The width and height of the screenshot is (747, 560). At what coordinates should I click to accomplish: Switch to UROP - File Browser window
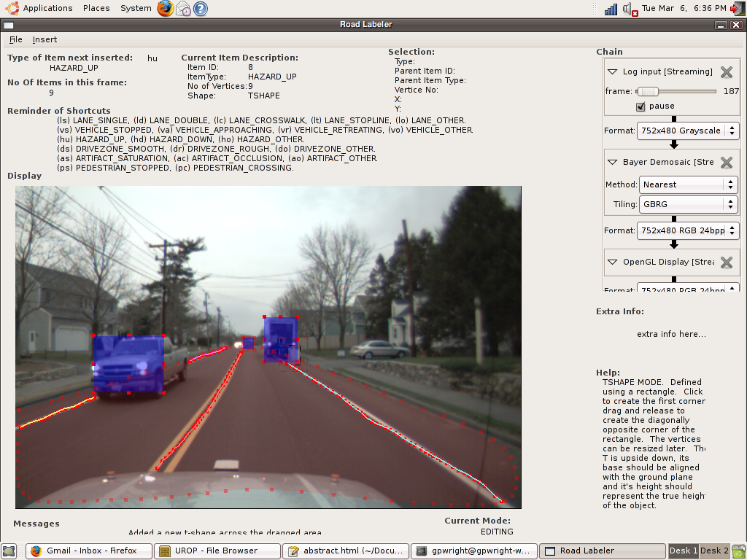click(x=217, y=551)
